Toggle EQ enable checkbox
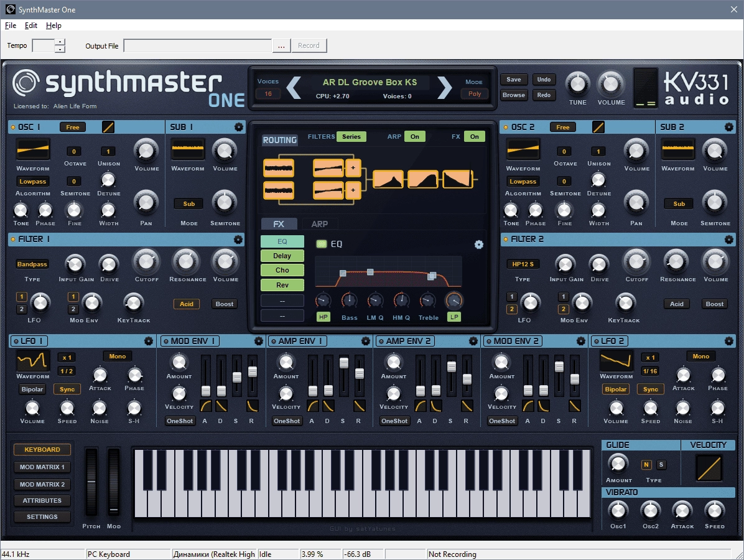 (322, 244)
